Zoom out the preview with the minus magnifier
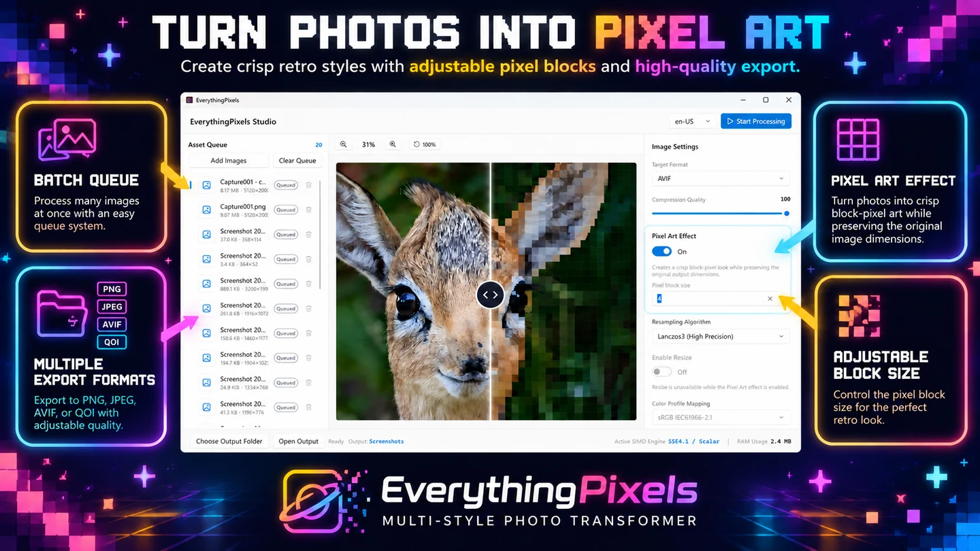Image resolution: width=980 pixels, height=551 pixels. pos(344,144)
